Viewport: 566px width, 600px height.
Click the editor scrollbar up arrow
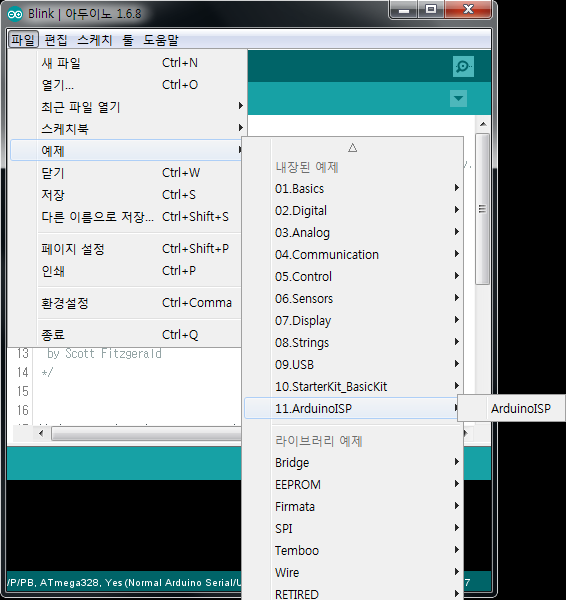[483, 124]
